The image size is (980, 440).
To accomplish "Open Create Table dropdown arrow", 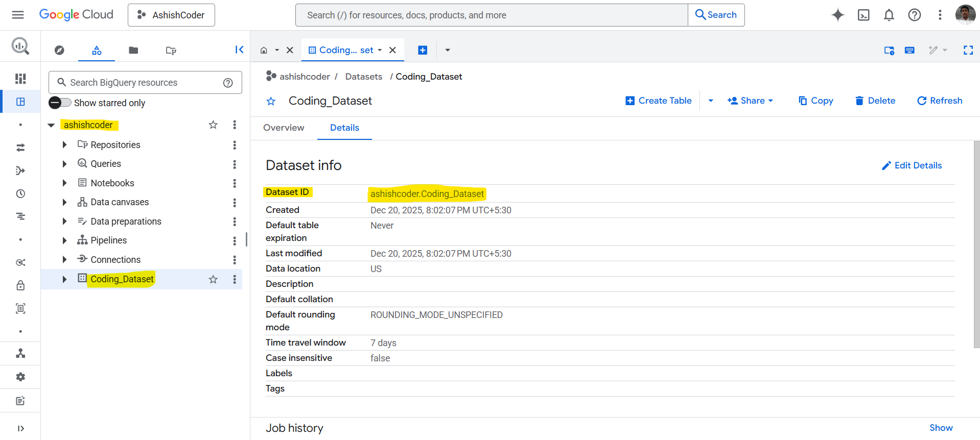I will click(711, 101).
